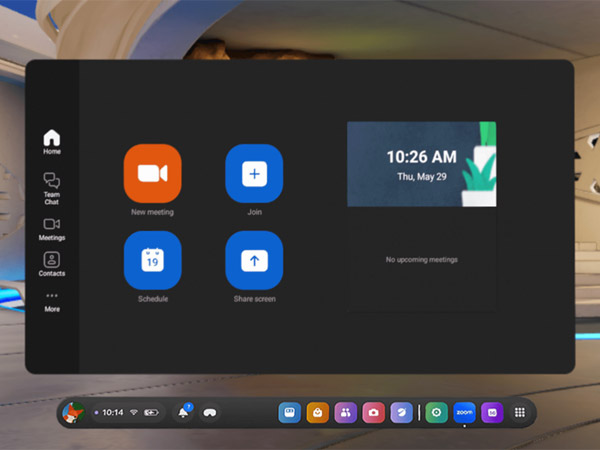Open the purple app right of Zoom
Image resolution: width=600 pixels, height=450 pixels.
[492, 412]
